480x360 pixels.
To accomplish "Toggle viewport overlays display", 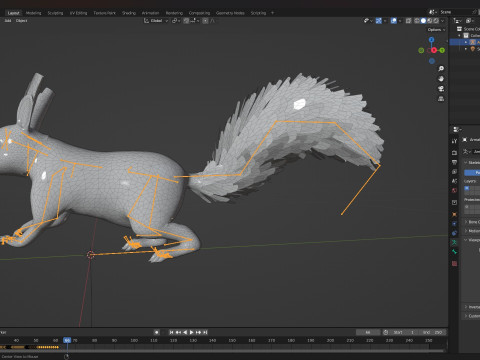I will pyautogui.click(x=394, y=21).
